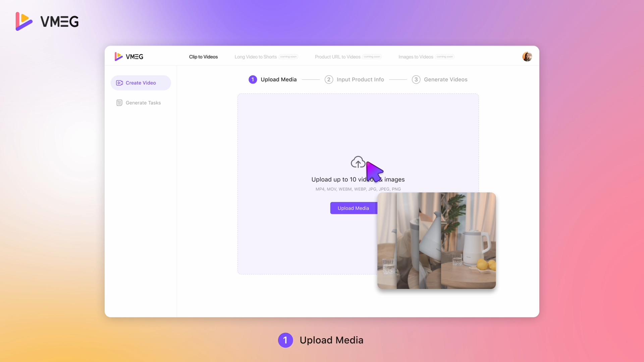Click step 3 circle for Generate Videos
The height and width of the screenshot is (362, 644).
point(416,79)
